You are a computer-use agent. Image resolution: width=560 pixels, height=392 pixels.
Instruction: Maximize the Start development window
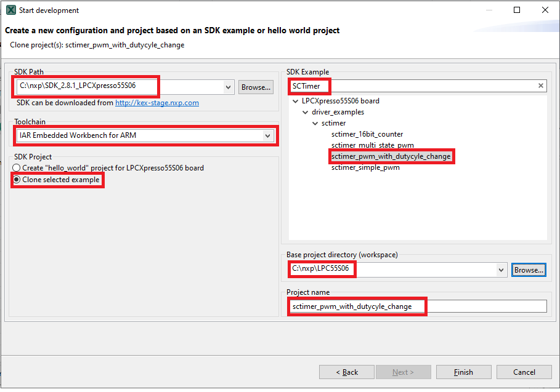click(x=517, y=10)
